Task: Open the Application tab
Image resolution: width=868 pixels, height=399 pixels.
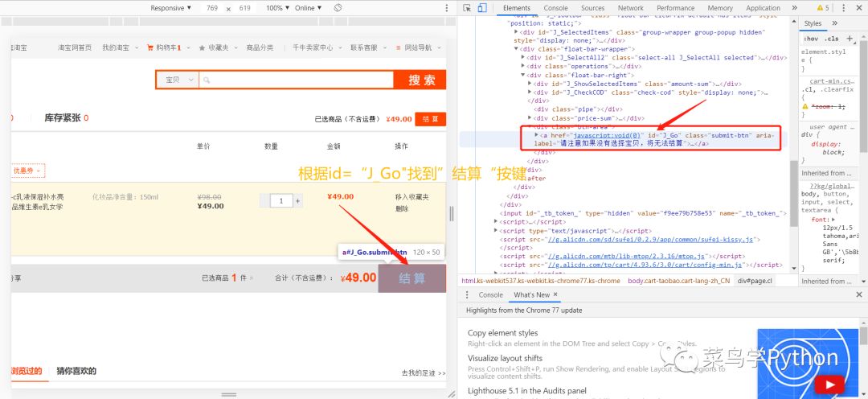Action: click(763, 8)
